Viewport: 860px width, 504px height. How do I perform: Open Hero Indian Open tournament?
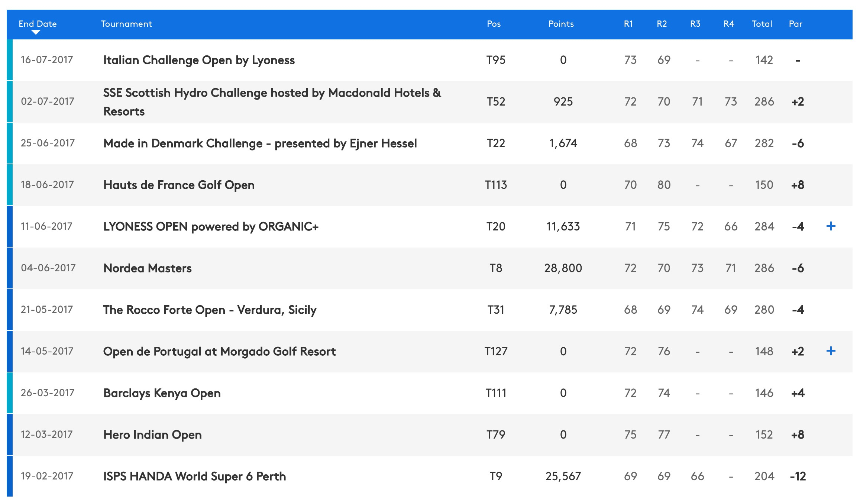click(x=152, y=435)
